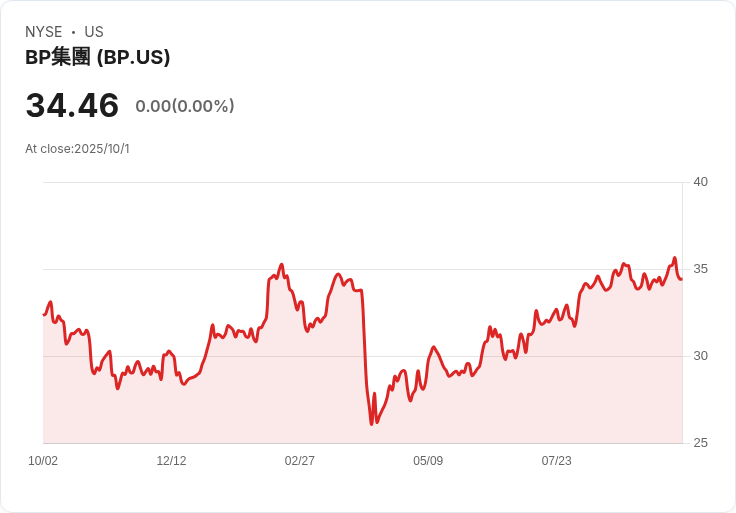This screenshot has width=736, height=513.
Task: Click the US market label
Action: pyautogui.click(x=94, y=32)
